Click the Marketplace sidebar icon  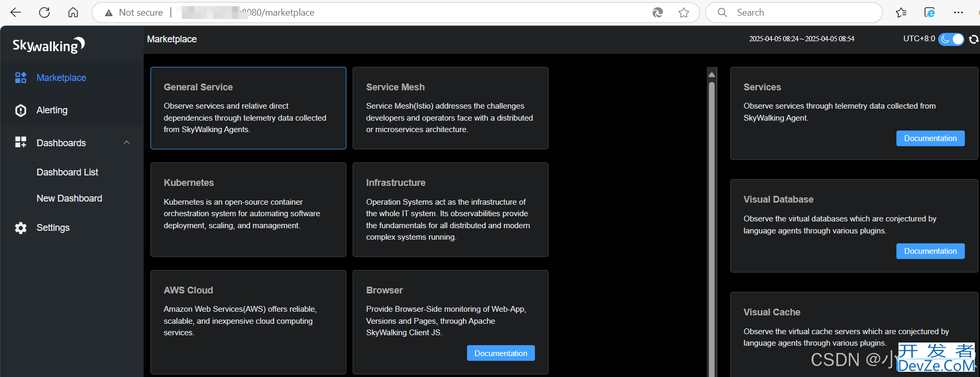(x=20, y=78)
